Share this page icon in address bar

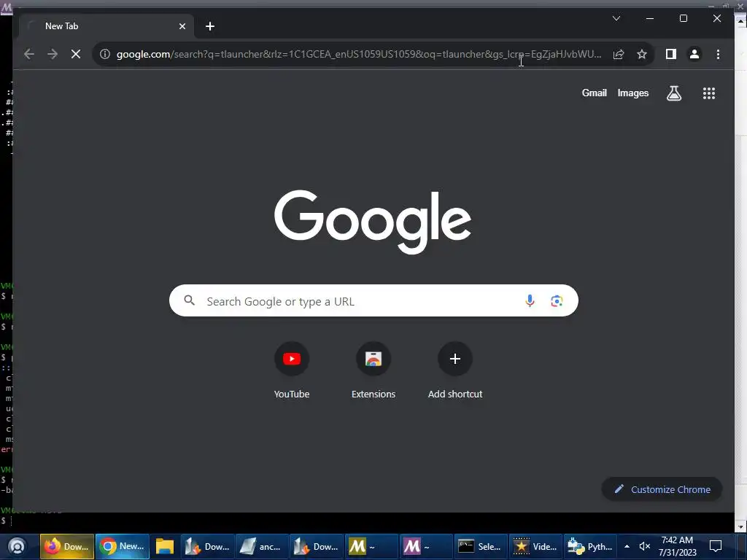[619, 54]
